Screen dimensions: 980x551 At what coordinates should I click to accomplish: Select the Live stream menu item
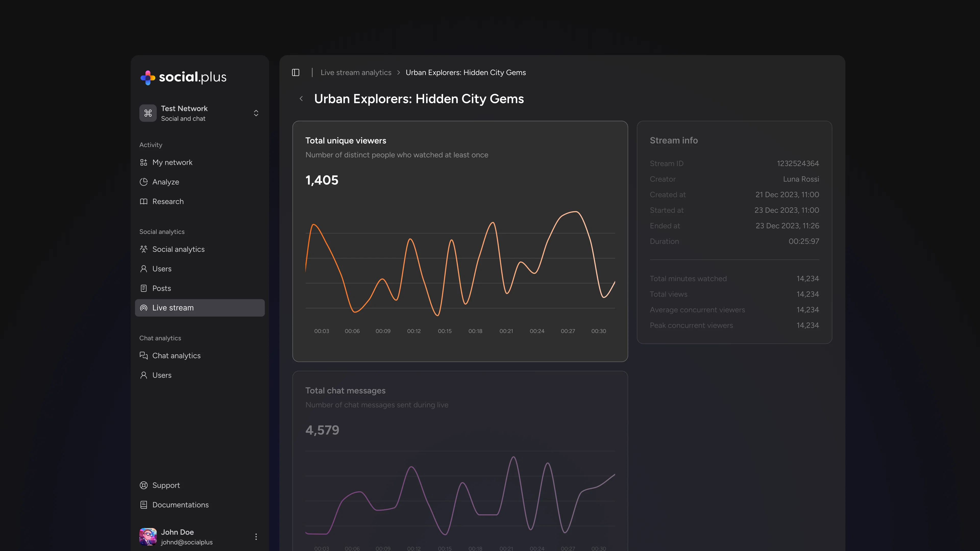173,308
